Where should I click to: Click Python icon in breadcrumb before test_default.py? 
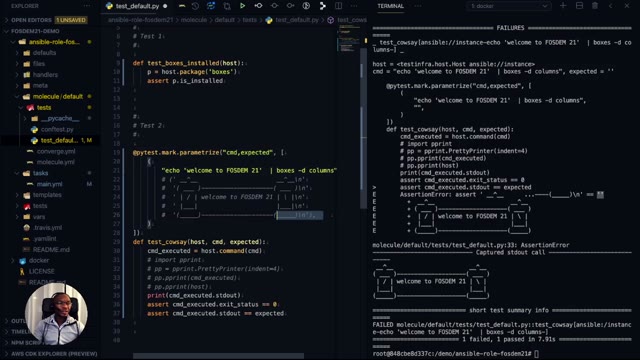pyautogui.click(x=269, y=20)
